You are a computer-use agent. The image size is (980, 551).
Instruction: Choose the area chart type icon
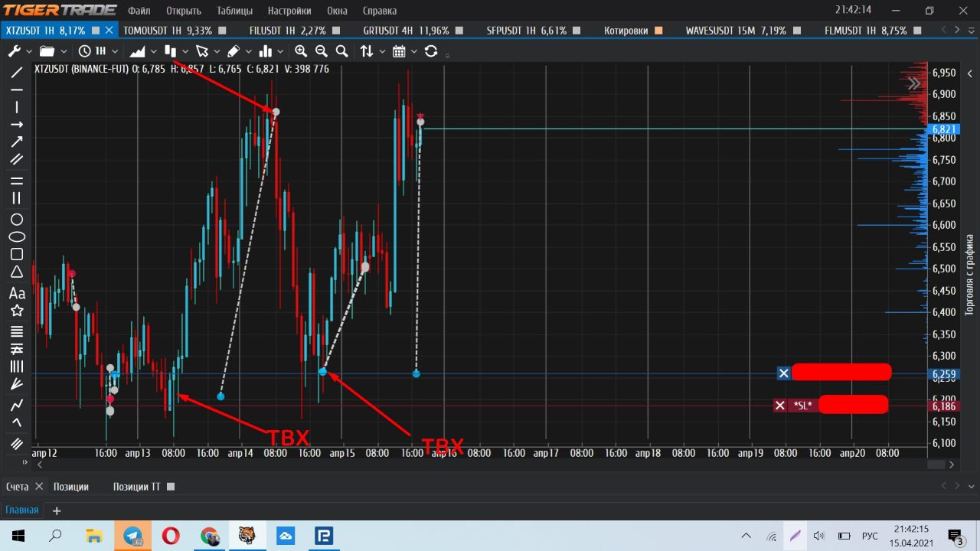138,51
